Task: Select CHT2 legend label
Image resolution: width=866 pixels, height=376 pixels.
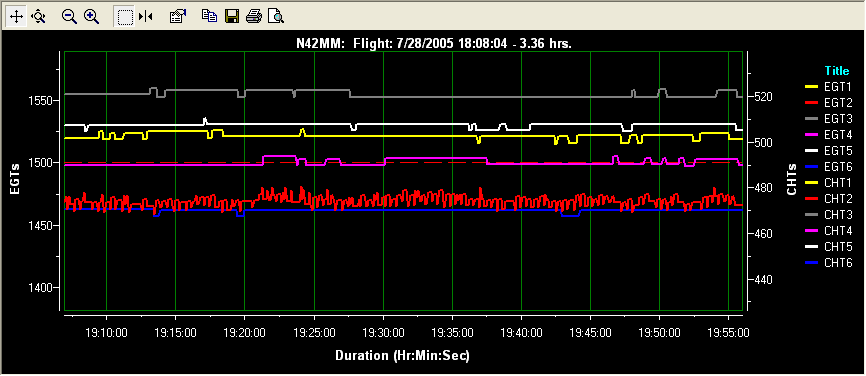Action: [838, 198]
